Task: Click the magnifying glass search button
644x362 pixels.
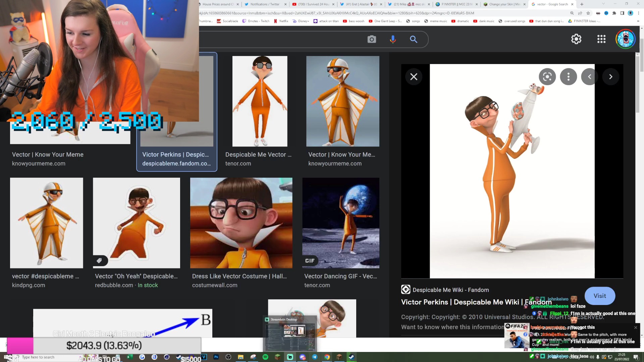Action: (x=414, y=39)
